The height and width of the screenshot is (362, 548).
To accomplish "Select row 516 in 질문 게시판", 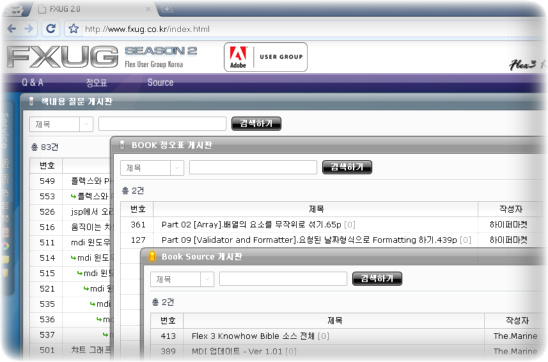I will (x=70, y=227).
